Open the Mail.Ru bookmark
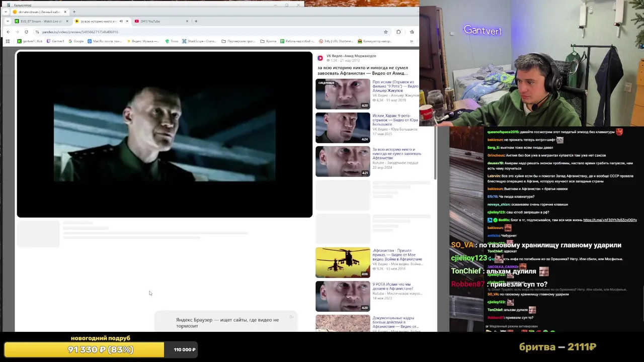 click(105, 41)
